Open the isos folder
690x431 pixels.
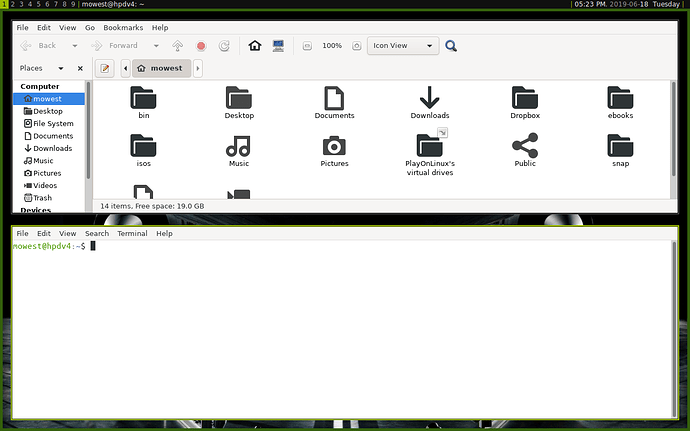(x=143, y=146)
